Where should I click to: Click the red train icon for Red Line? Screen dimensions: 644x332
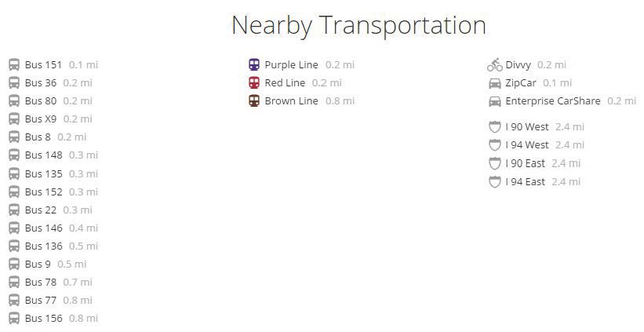(254, 82)
